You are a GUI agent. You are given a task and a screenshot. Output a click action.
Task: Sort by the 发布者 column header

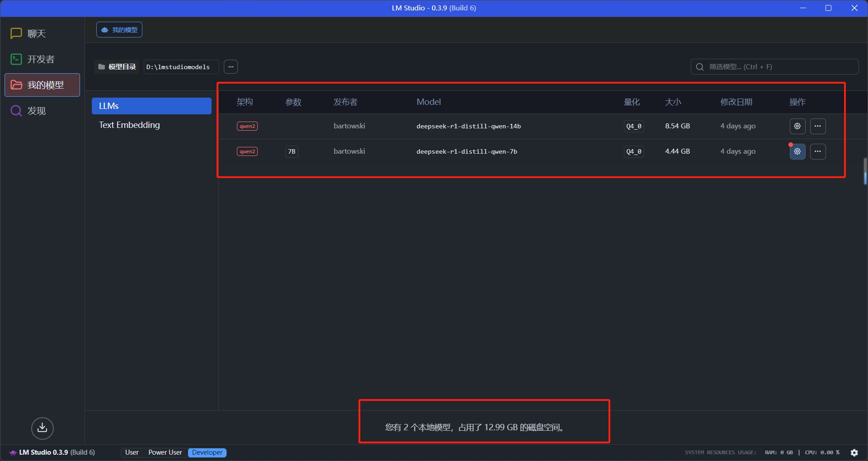(x=345, y=102)
